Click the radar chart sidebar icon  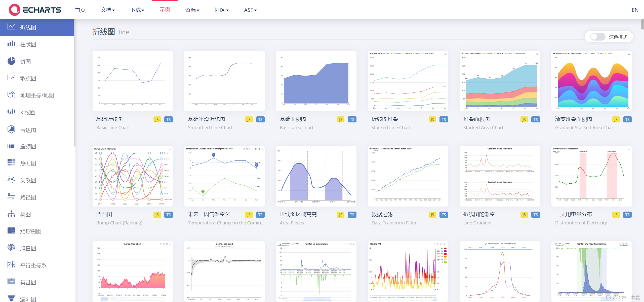11,129
